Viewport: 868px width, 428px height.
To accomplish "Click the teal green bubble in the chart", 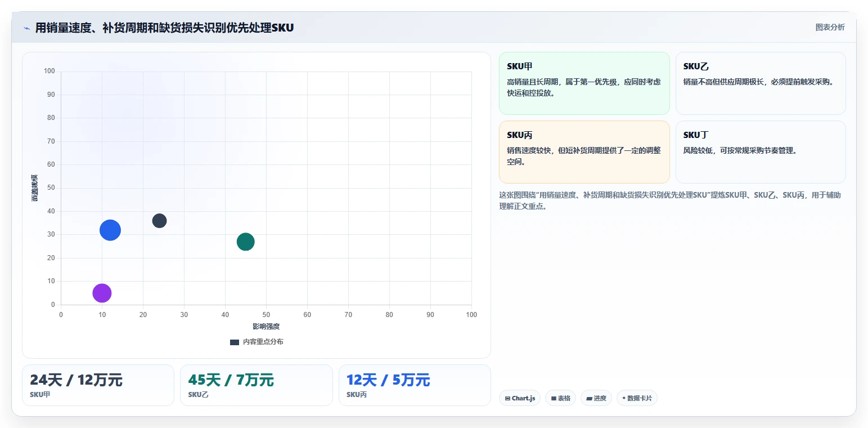I will (246, 242).
